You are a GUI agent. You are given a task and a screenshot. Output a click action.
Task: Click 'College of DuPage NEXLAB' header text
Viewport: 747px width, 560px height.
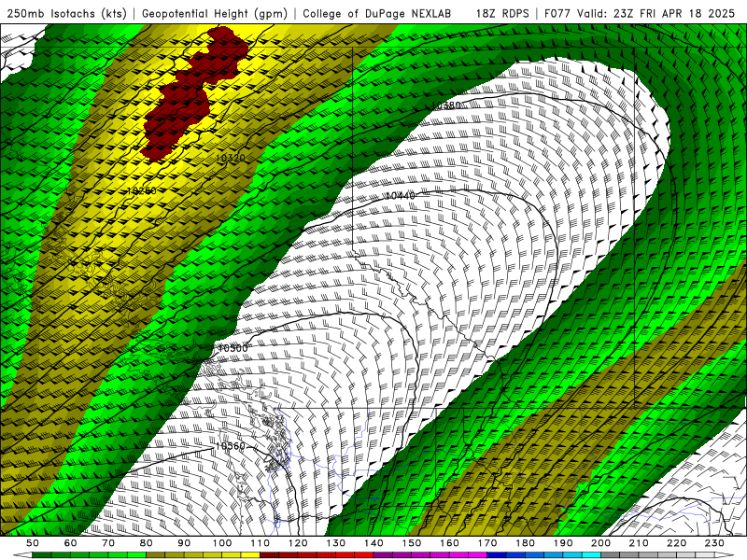click(376, 13)
